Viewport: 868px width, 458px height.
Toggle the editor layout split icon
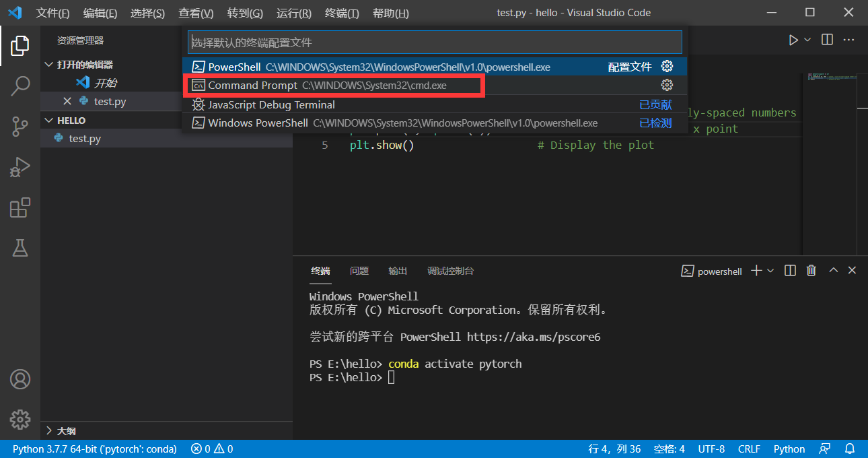(826, 39)
